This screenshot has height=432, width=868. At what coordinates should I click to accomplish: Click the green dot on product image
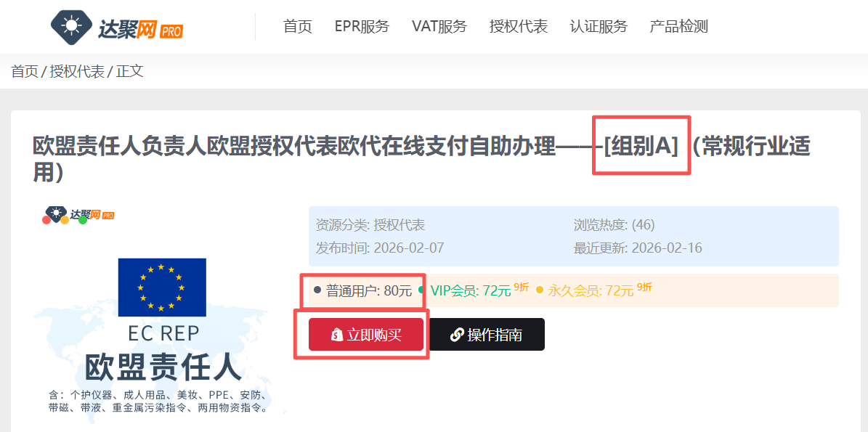pyautogui.click(x=83, y=219)
